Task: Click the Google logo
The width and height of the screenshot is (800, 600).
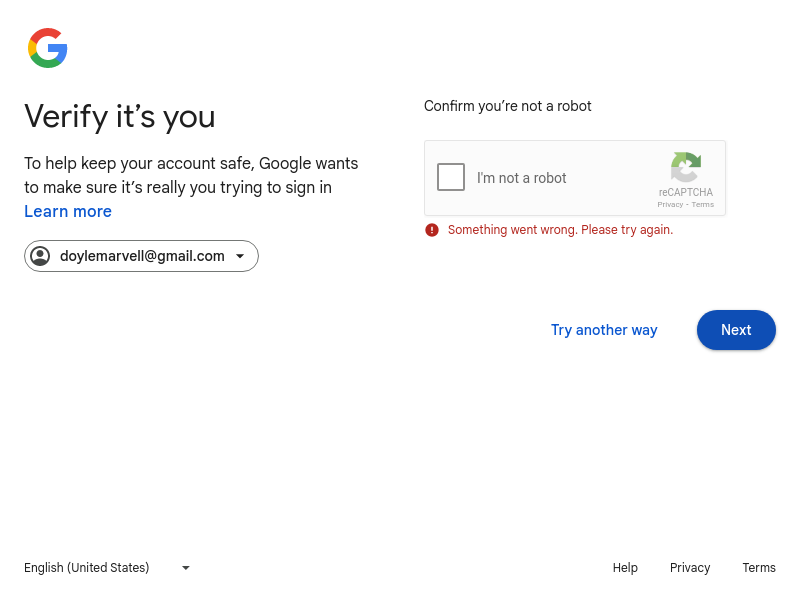Action: (47, 48)
